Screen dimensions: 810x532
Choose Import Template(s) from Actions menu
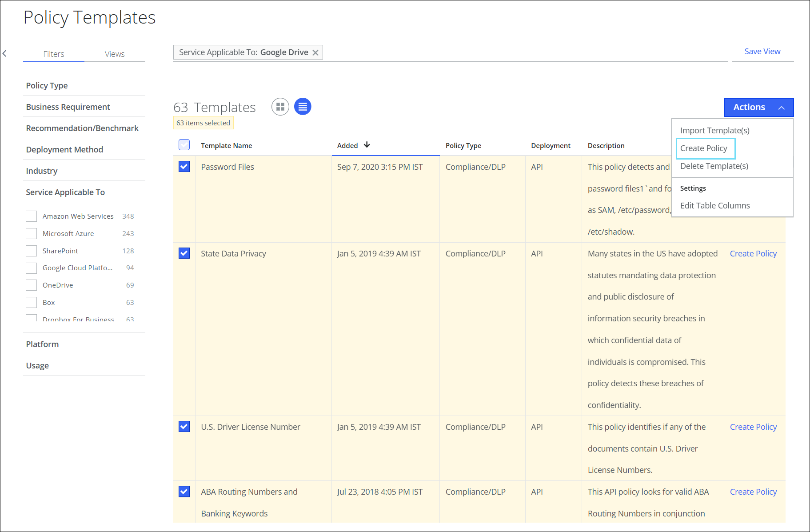coord(714,130)
